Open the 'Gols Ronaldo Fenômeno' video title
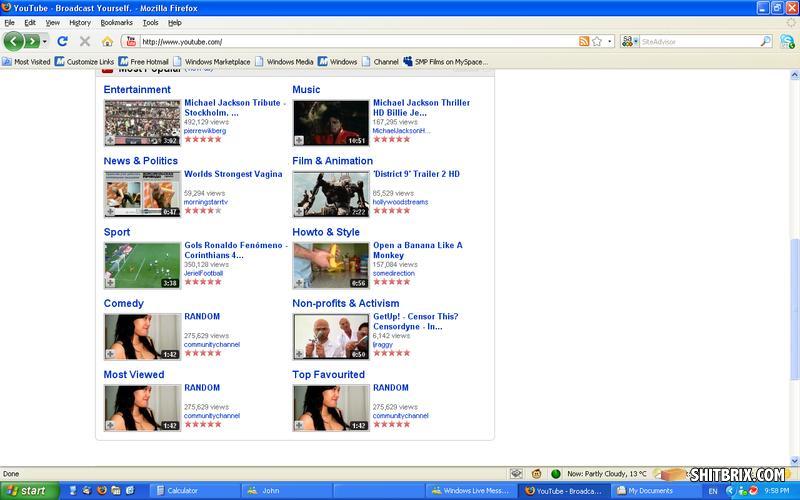The width and height of the screenshot is (800, 500). 236,250
